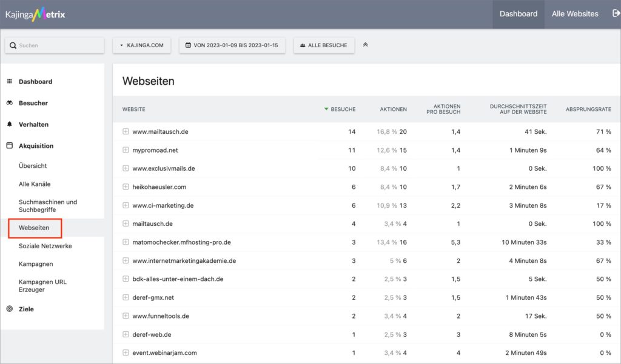Open the Ziele sidebar menu
621x364 pixels.
pyautogui.click(x=26, y=309)
